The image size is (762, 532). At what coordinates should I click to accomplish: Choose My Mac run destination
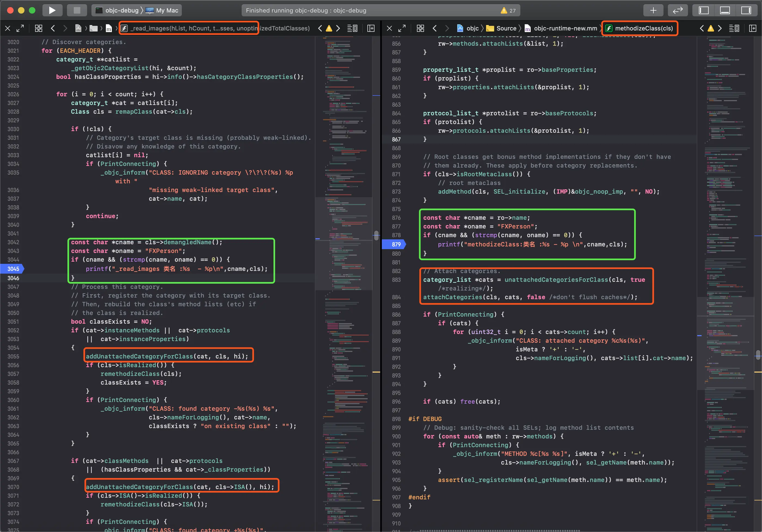point(162,10)
